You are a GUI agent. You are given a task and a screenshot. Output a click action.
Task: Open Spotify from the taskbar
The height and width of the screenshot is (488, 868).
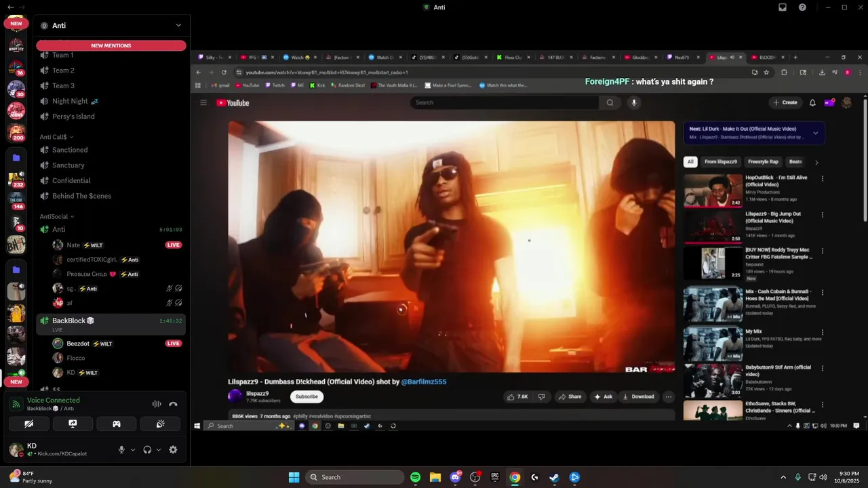pos(416,477)
